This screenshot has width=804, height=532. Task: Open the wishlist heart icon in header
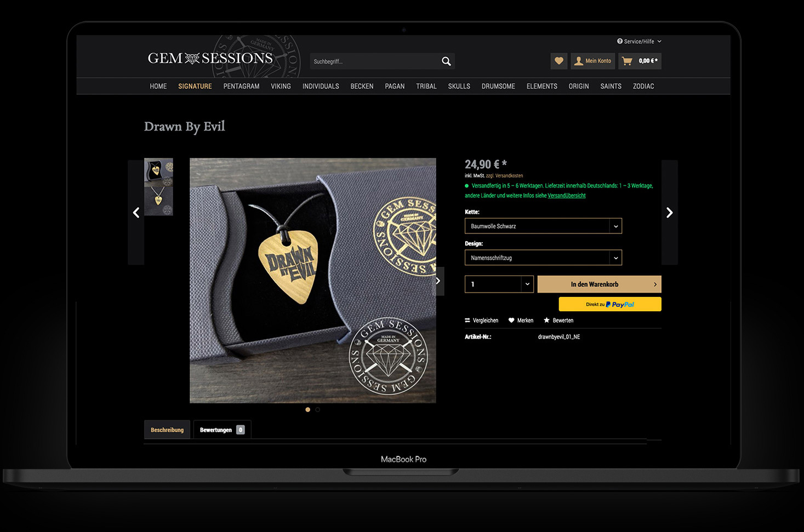point(558,61)
